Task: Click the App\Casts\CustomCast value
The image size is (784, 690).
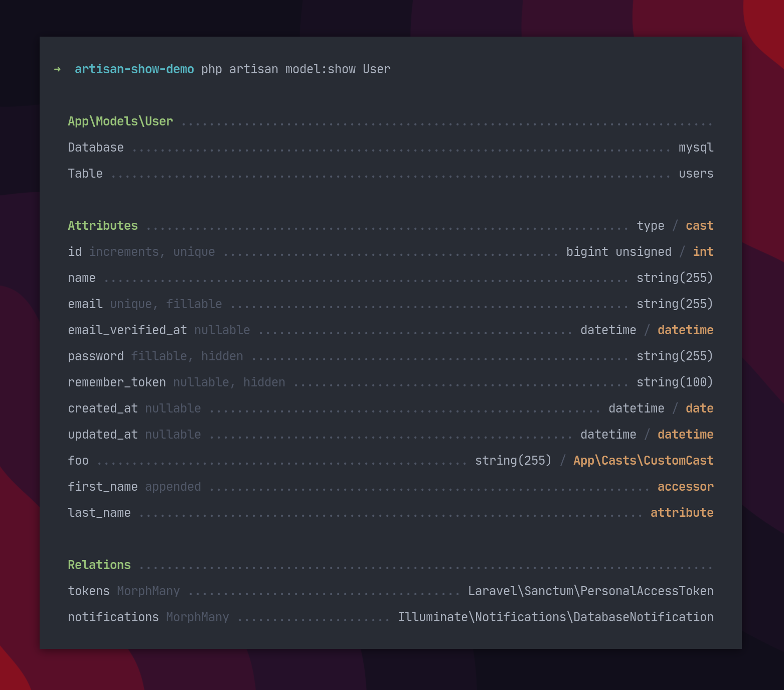Action: tap(643, 460)
